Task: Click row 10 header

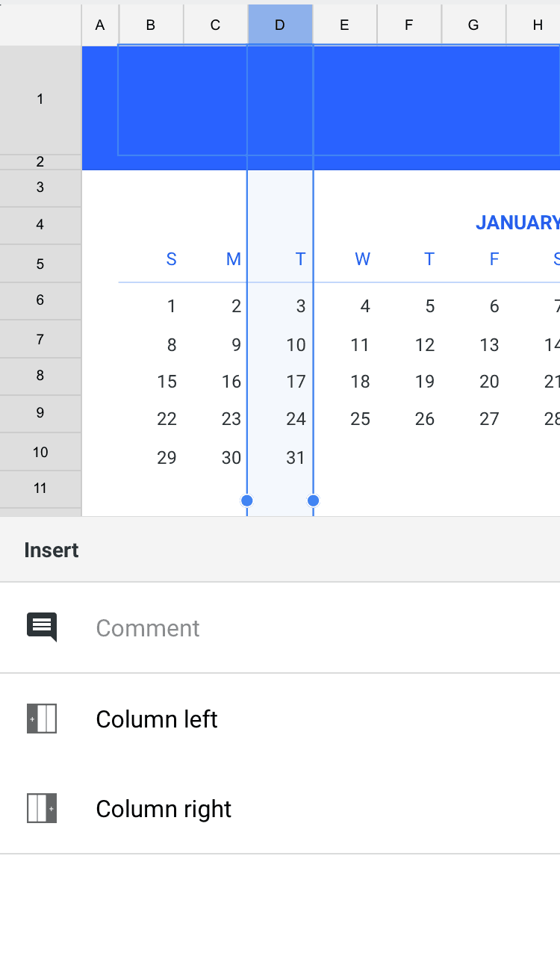Action: [40, 452]
